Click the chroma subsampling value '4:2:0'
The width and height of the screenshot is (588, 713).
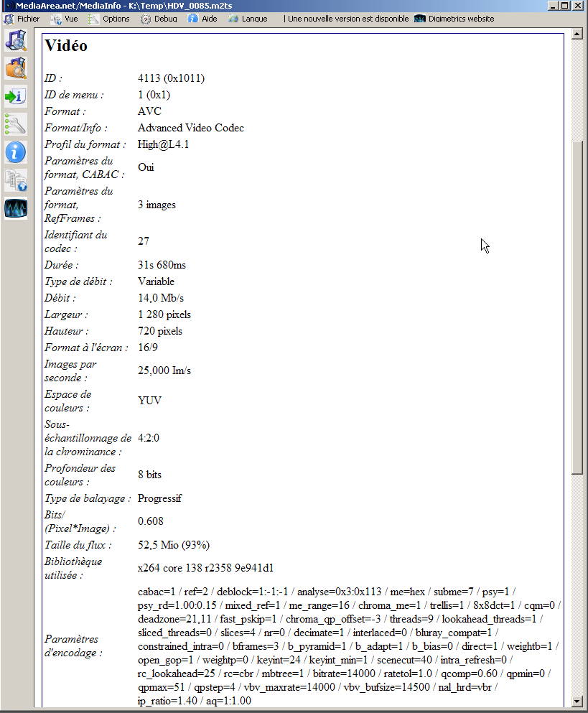[x=148, y=438]
